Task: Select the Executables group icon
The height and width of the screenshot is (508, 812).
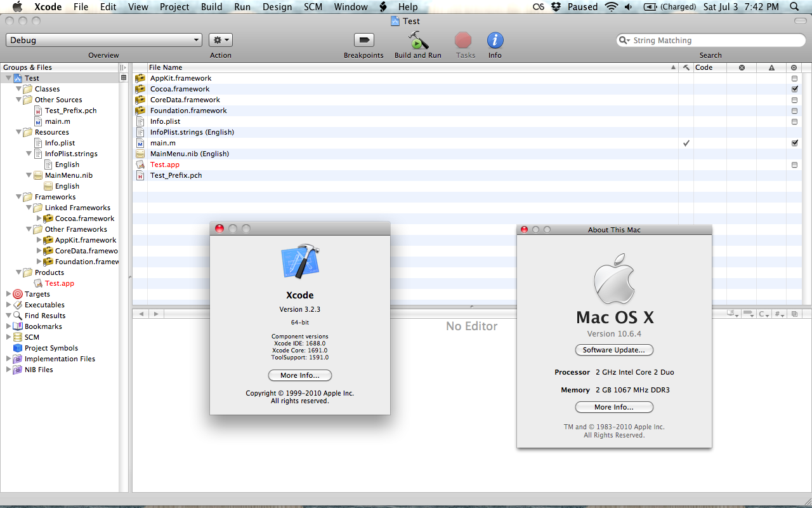Action: pos(18,305)
